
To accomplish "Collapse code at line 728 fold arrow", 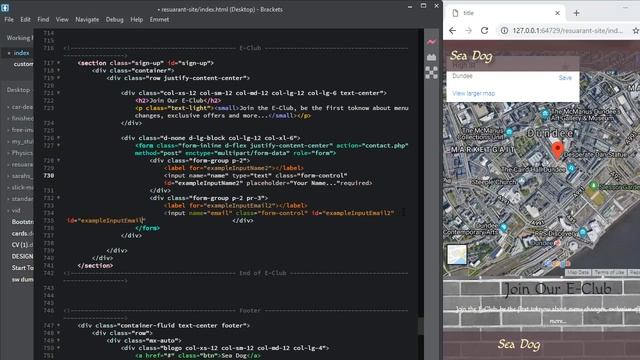I will click(58, 160).
